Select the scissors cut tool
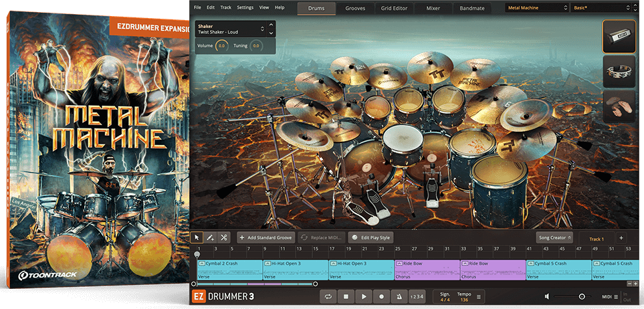The image size is (644, 309). click(223, 237)
